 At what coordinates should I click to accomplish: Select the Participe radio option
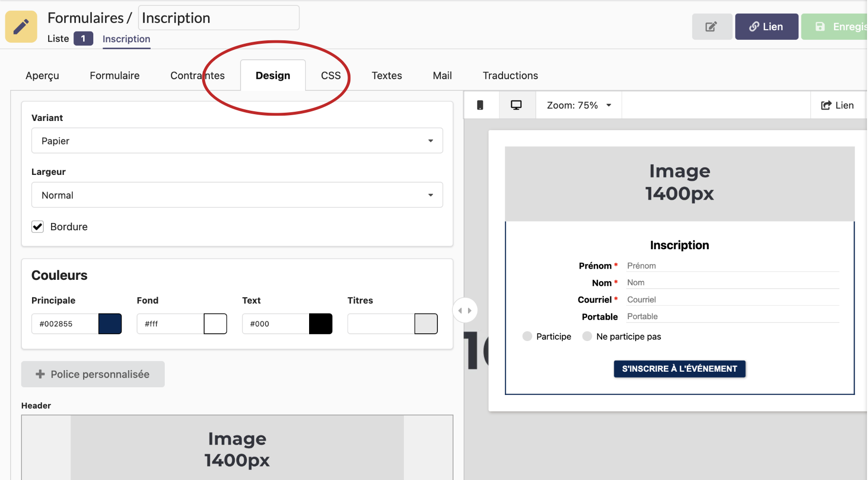527,337
